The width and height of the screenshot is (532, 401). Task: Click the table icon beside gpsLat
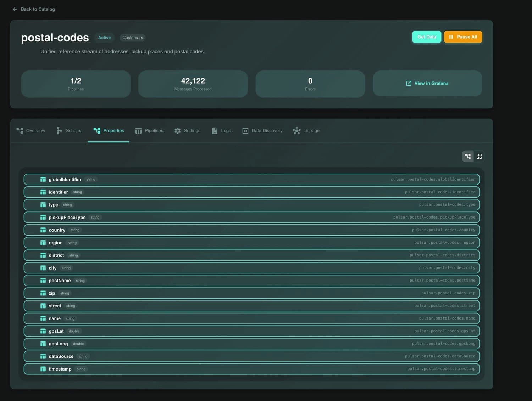click(x=43, y=331)
